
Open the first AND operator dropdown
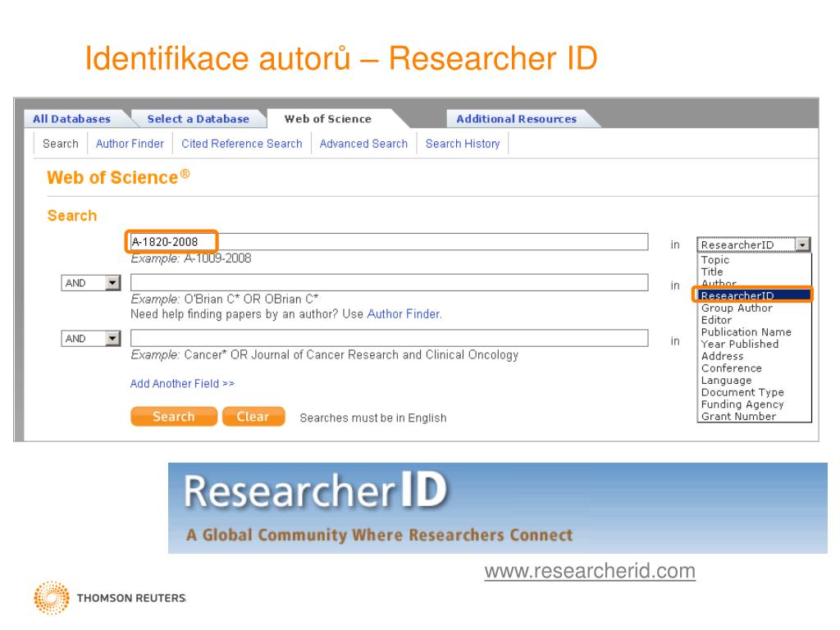point(90,283)
